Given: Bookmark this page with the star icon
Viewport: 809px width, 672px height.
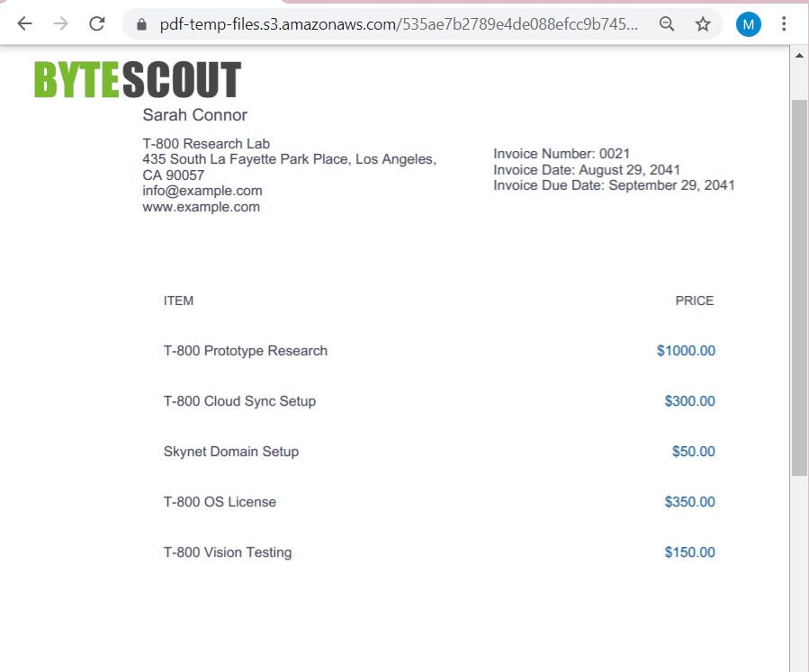Looking at the screenshot, I should [x=702, y=25].
